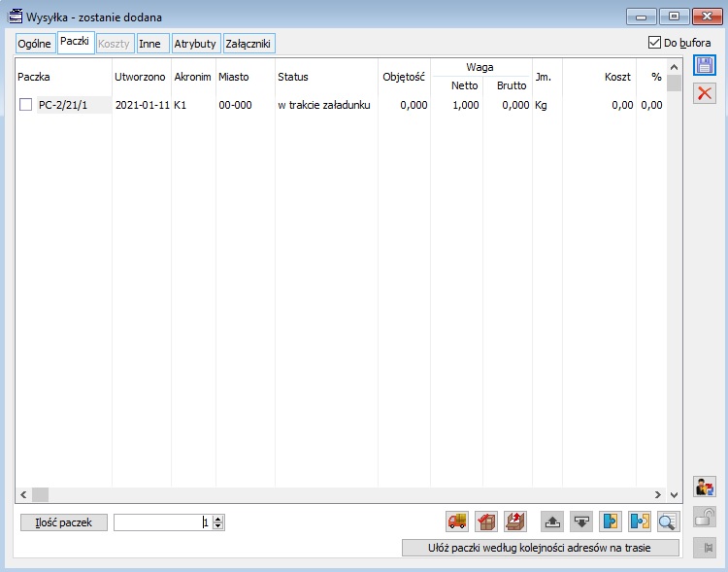Viewport: 728px width, 572px height.
Task: Save the shipment with the floppy disk icon
Action: point(705,65)
